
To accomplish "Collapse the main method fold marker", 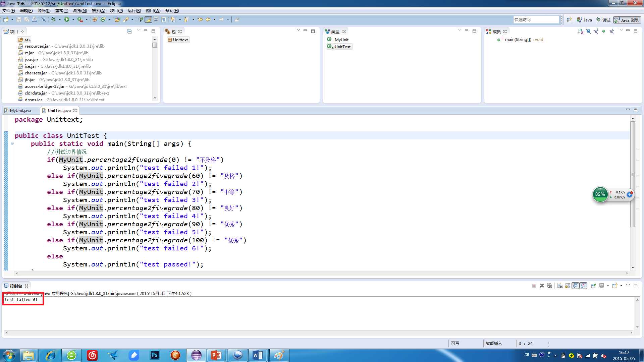I will 12,143.
